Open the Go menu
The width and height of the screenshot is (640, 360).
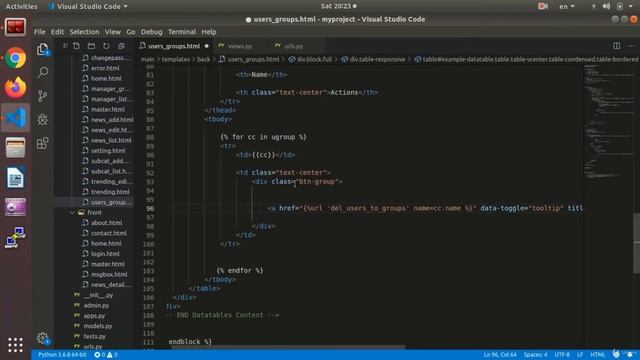(131, 32)
